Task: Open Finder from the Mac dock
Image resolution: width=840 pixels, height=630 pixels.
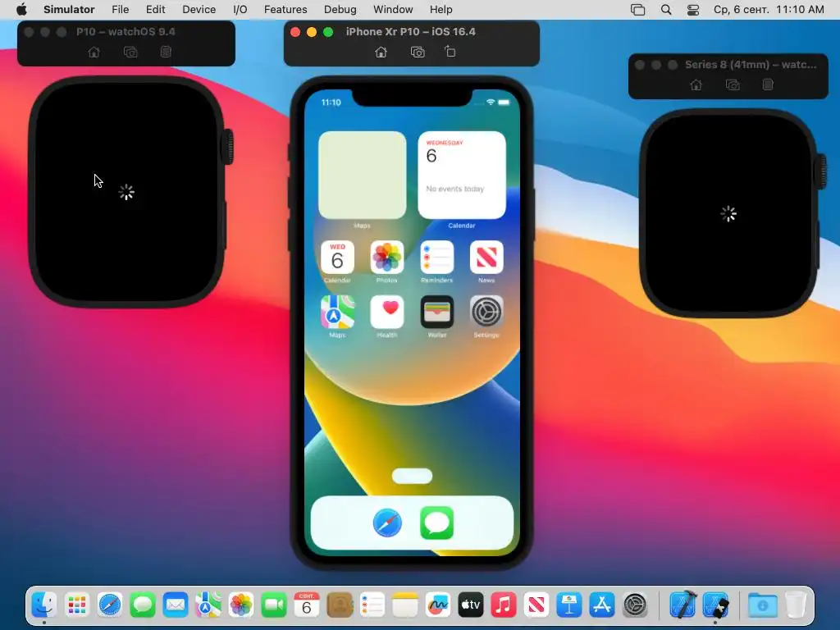Action: tap(44, 605)
